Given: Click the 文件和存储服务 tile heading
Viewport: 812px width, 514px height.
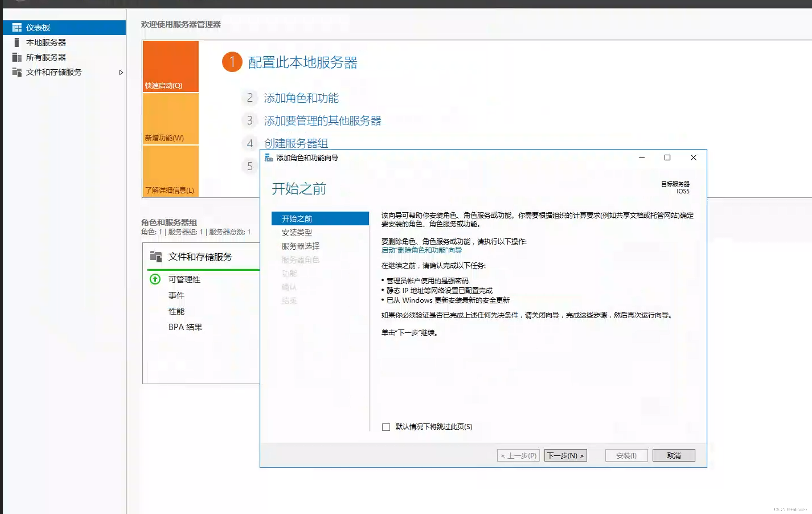Looking at the screenshot, I should click(200, 257).
